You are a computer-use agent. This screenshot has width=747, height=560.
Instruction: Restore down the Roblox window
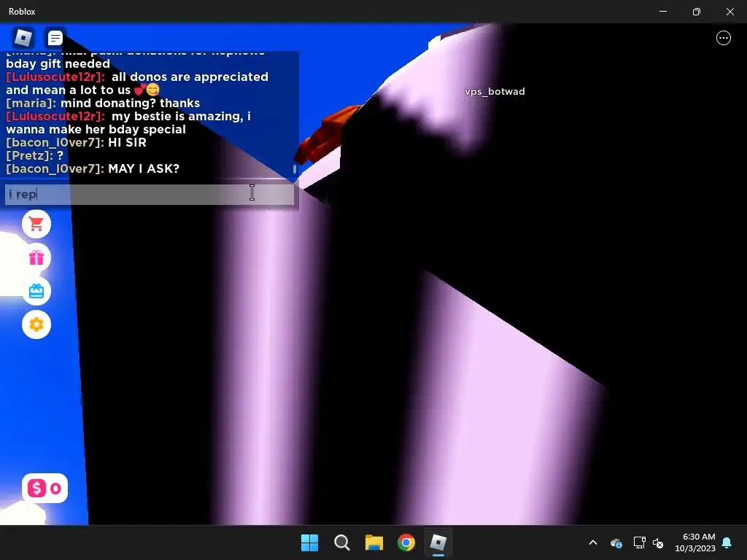click(697, 12)
